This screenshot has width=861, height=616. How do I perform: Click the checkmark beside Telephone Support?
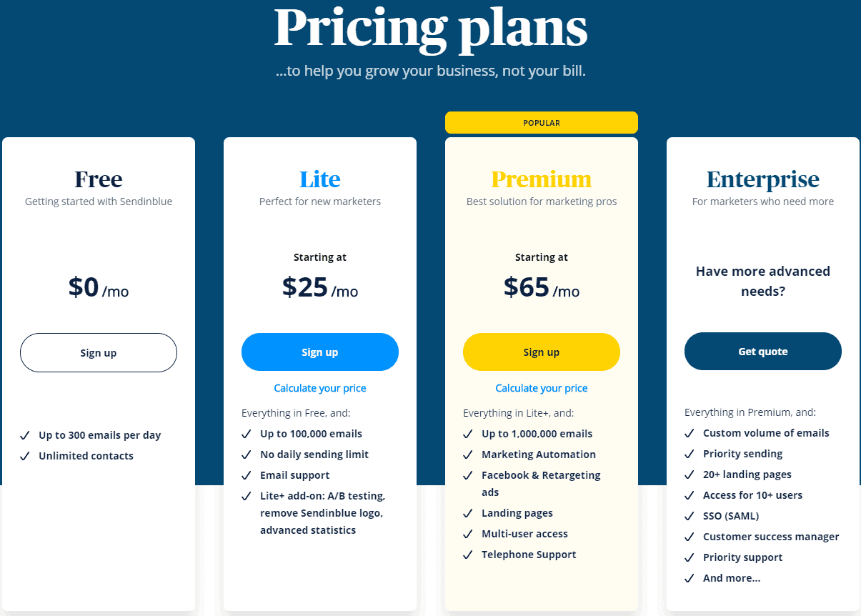[468, 555]
